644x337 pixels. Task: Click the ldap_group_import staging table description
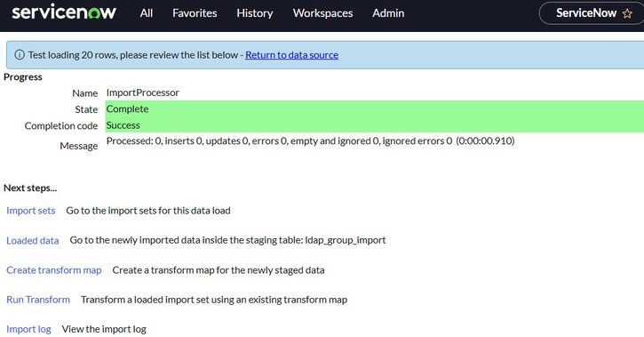tap(227, 240)
